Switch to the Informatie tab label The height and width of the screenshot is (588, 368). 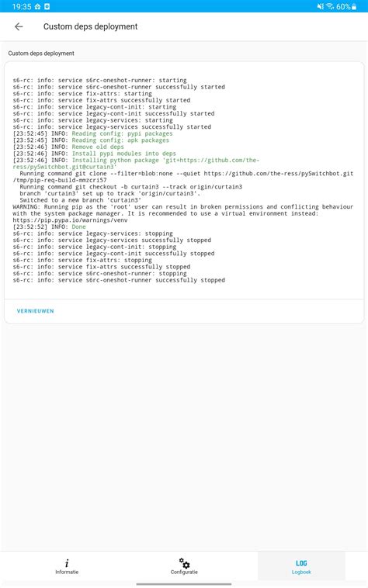pos(67,572)
